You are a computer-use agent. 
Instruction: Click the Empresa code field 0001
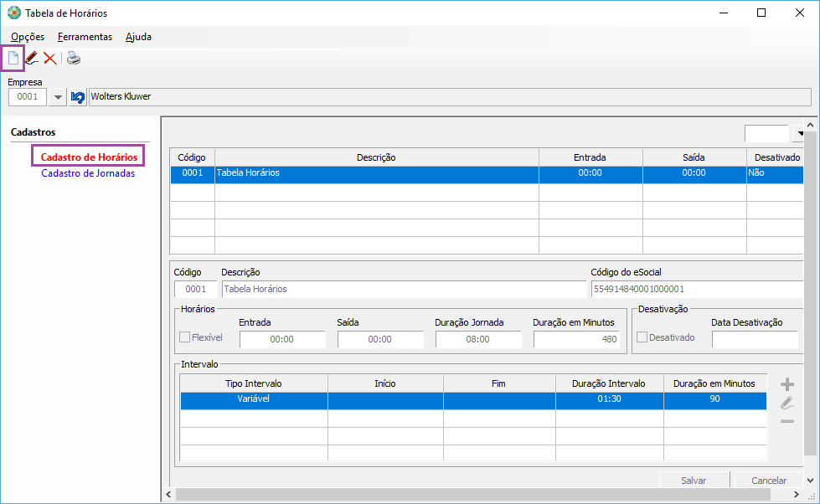[27, 97]
